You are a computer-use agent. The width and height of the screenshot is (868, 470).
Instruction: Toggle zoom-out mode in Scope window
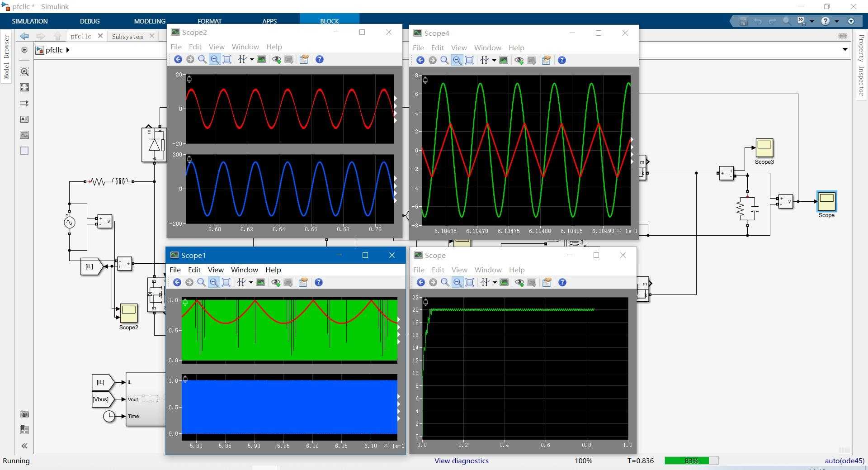457,282
